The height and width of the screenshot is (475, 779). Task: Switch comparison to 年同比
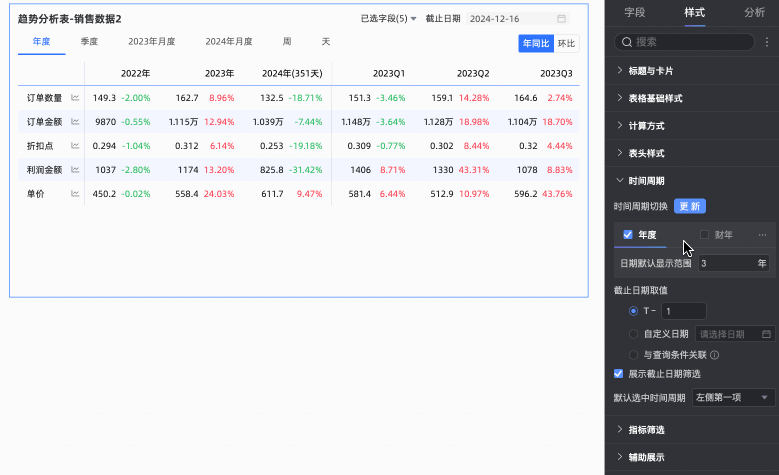(x=536, y=44)
